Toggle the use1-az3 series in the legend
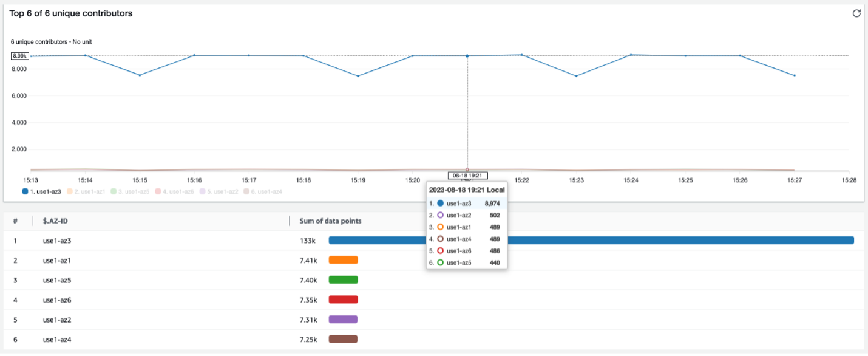868x356 pixels. (42, 191)
